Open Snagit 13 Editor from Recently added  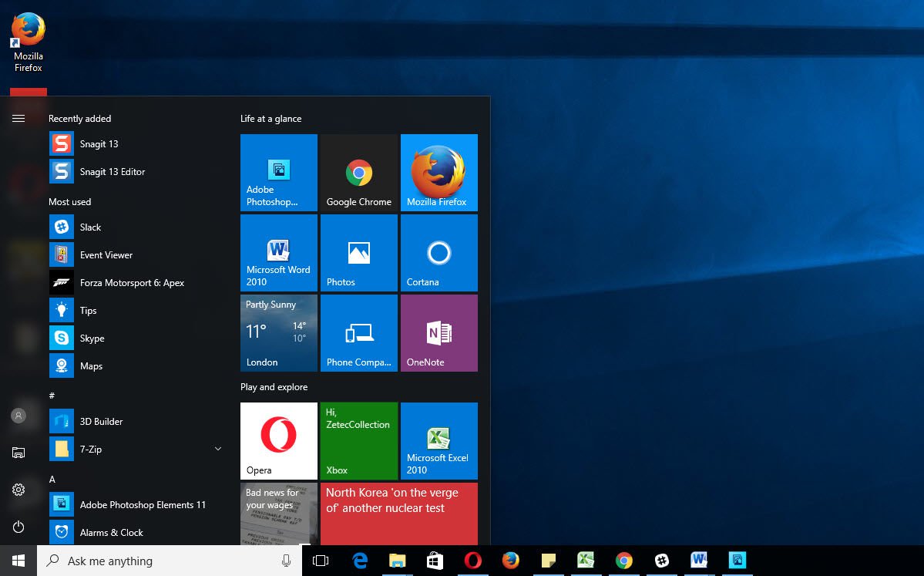coord(112,172)
